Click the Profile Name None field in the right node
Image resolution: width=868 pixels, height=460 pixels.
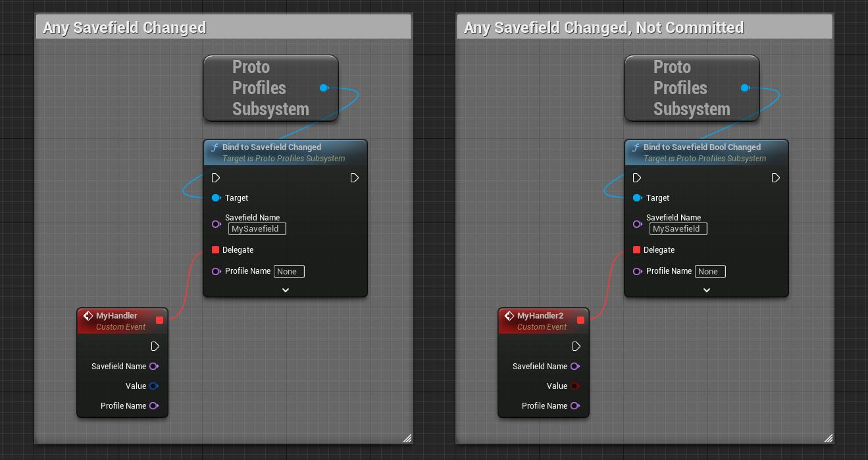(710, 271)
